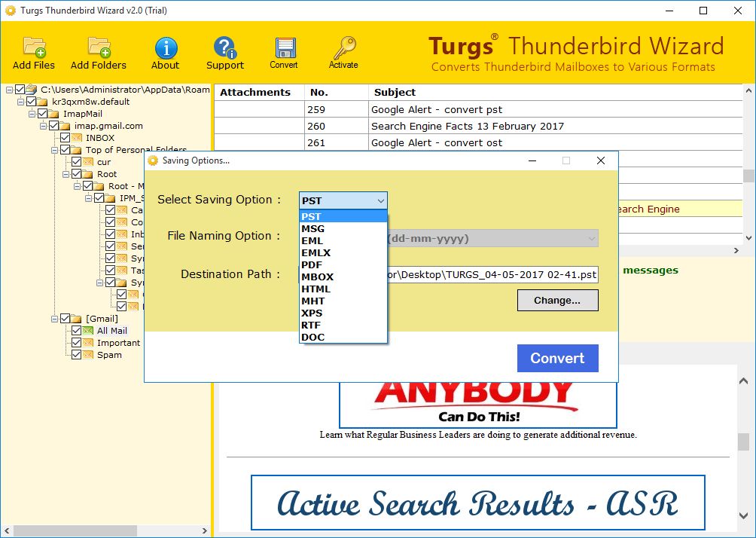Click the Saving Options dialog gear icon
The image size is (756, 538).
coord(153,160)
